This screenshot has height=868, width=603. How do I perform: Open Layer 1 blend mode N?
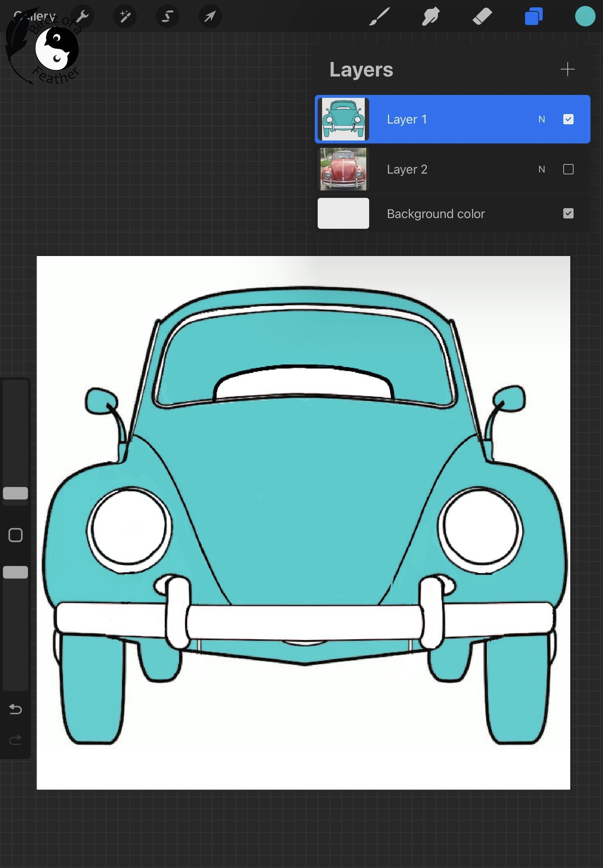(x=542, y=120)
